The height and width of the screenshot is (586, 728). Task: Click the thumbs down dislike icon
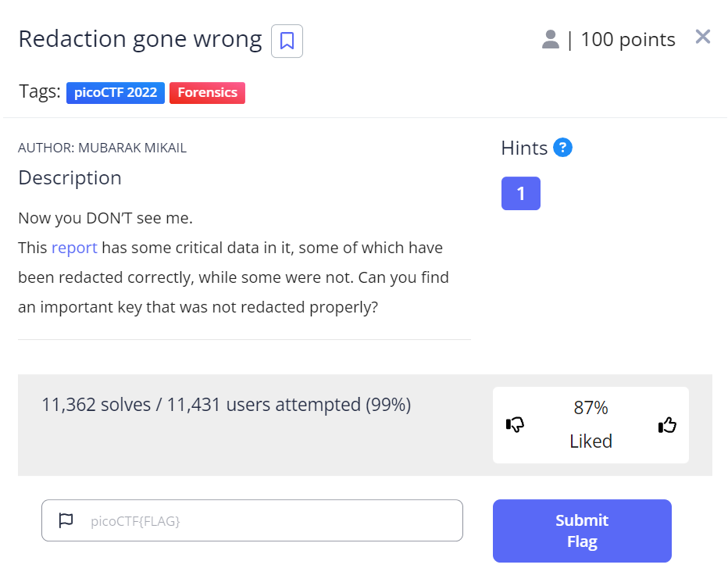coord(515,424)
